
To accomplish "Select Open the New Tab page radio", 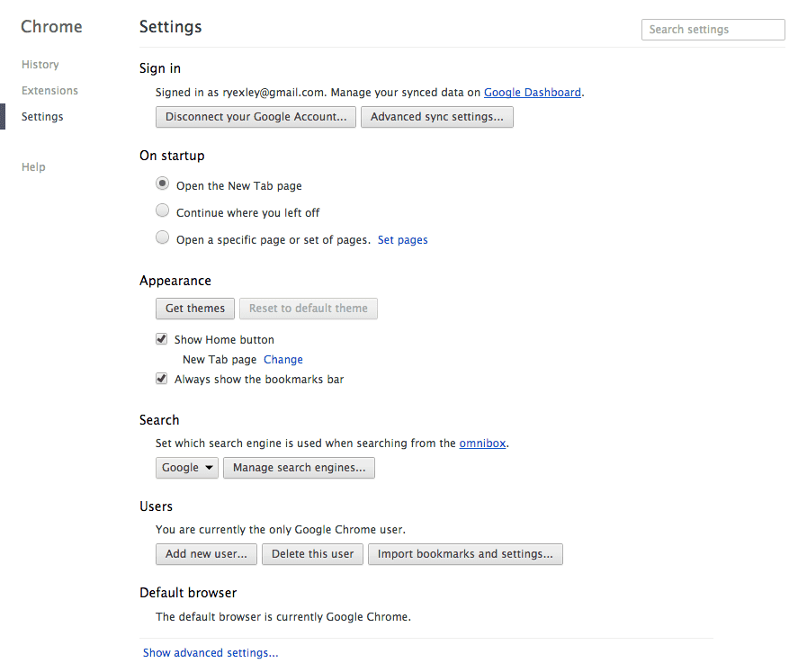I will point(162,184).
